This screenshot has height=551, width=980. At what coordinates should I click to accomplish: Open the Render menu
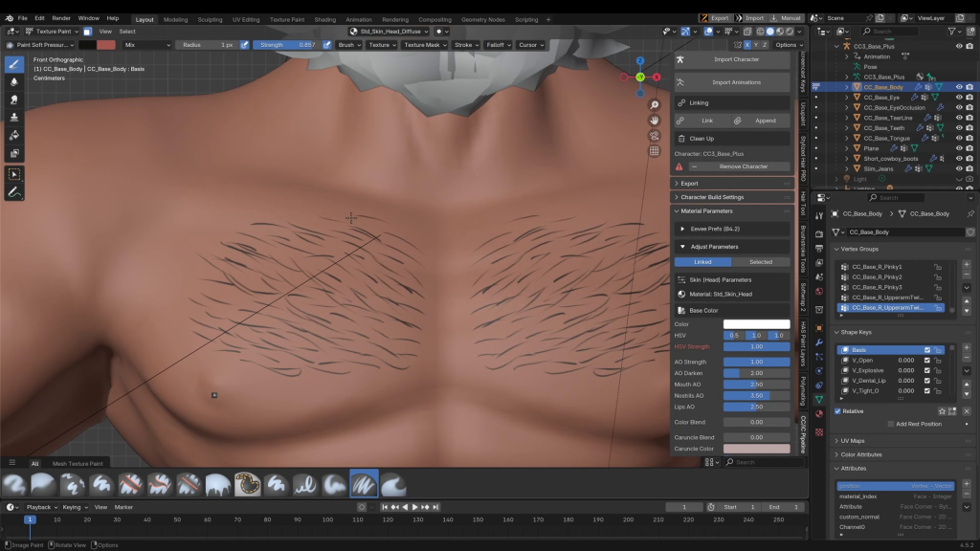click(x=61, y=18)
